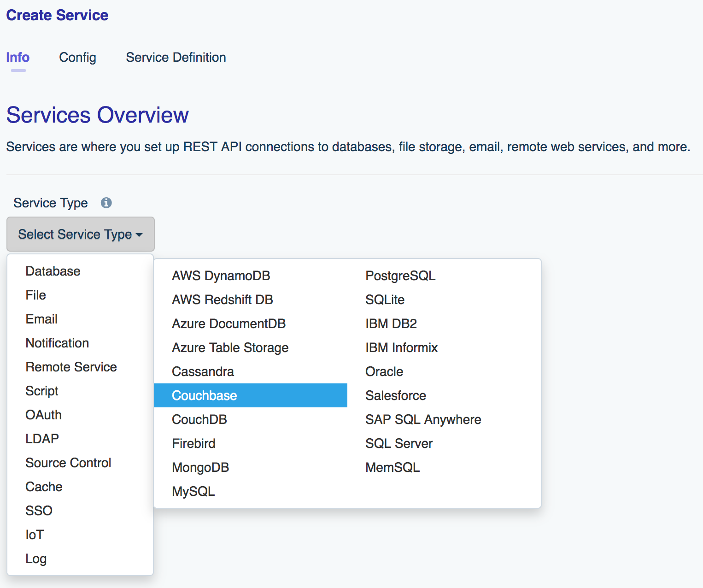Pick Azure Table Storage option
703x588 pixels.
point(251,347)
